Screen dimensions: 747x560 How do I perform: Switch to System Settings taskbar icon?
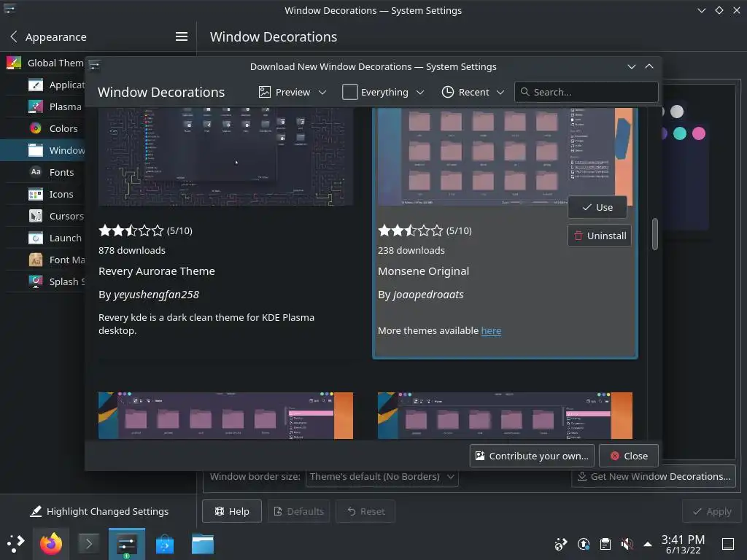pos(127,544)
